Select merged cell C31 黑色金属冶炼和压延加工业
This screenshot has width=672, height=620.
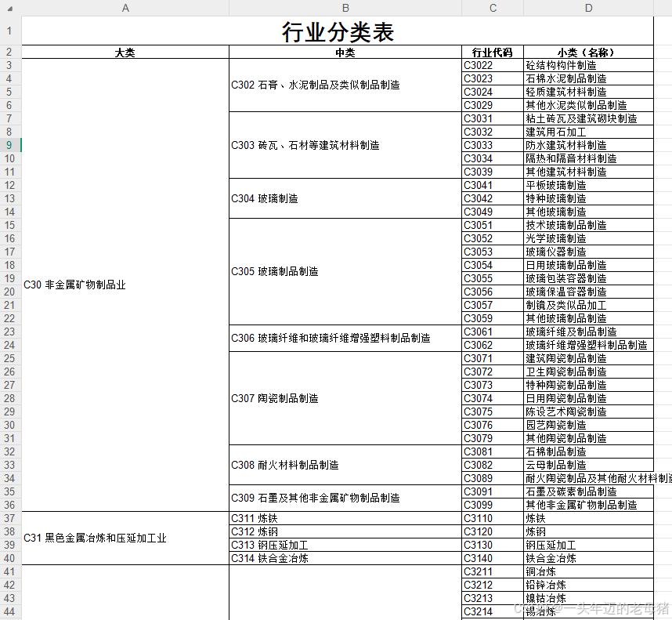coord(125,538)
